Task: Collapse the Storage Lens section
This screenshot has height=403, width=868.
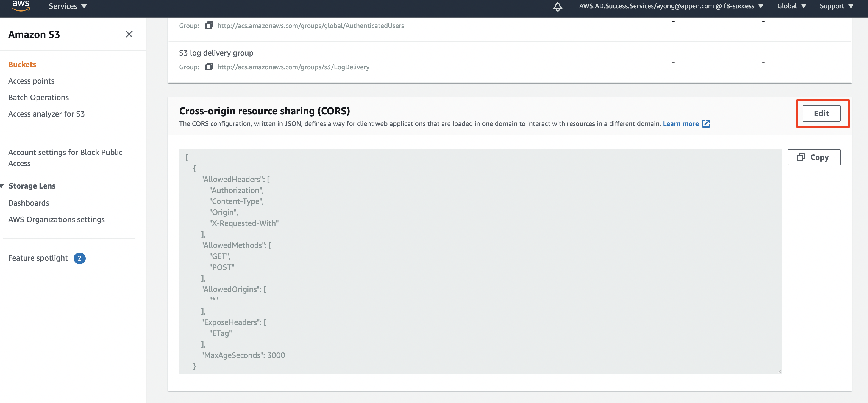Action: coord(2,186)
